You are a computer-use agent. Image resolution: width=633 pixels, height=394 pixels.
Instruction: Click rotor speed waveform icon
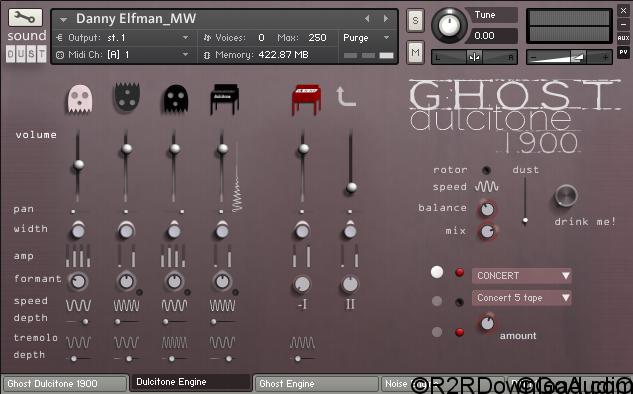click(x=486, y=187)
